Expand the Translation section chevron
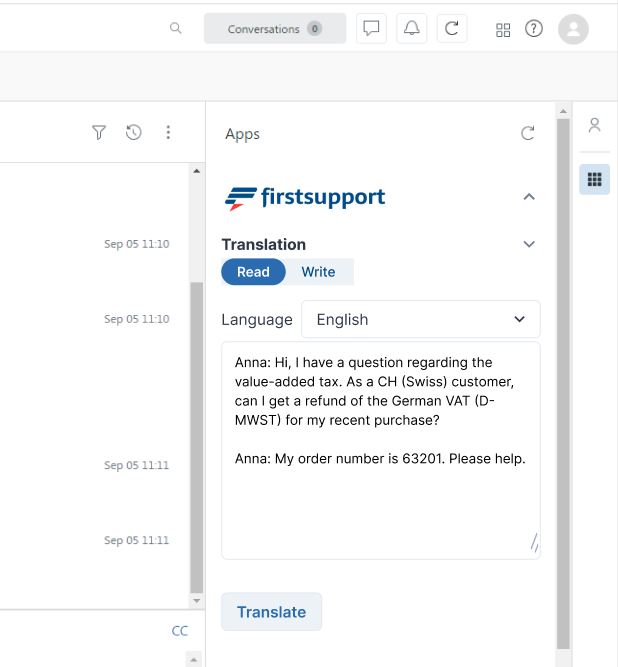Viewport: 618px width, 667px height. (x=529, y=244)
